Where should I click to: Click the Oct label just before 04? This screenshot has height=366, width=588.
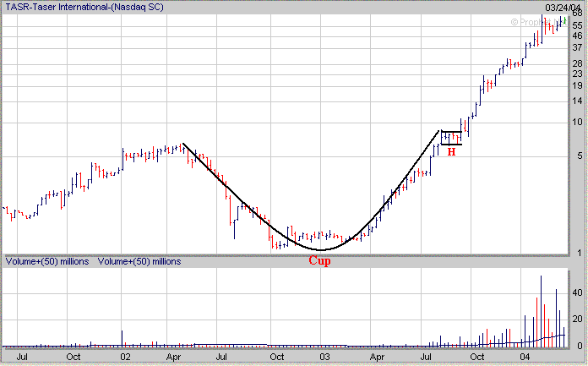coord(477,357)
